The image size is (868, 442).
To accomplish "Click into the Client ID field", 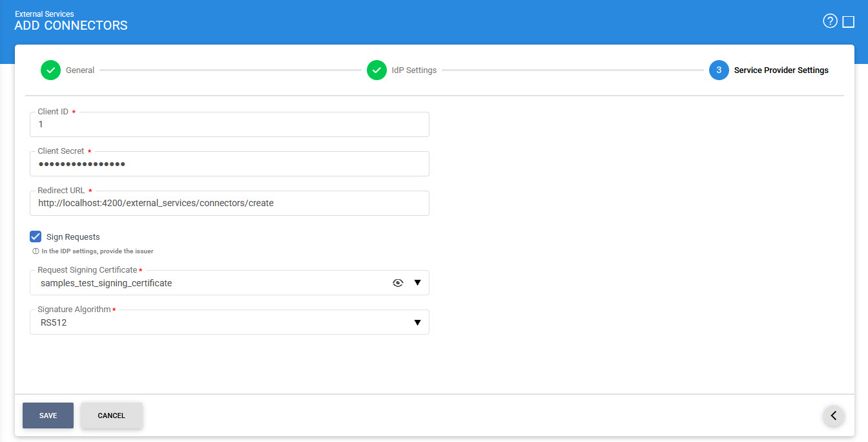I will point(229,125).
